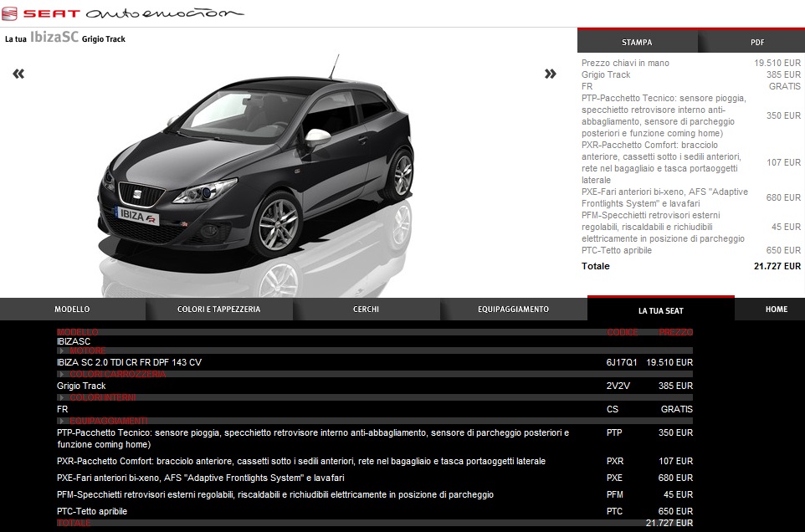Click PTP-Pacchetto Tecnico description in right summary

664,115
